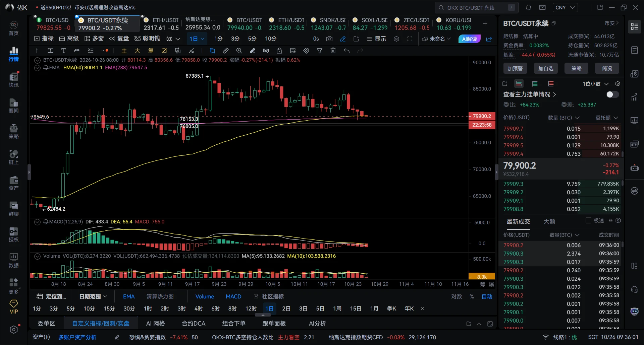Viewport: 644px width, 345px height.
Task: Click the trash icon to delete drawings
Action: point(333,51)
